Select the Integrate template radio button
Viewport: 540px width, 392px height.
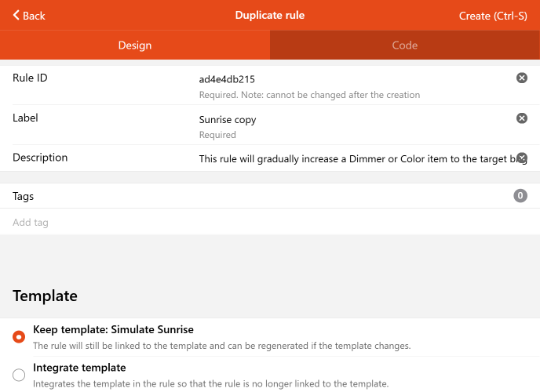pos(19,376)
